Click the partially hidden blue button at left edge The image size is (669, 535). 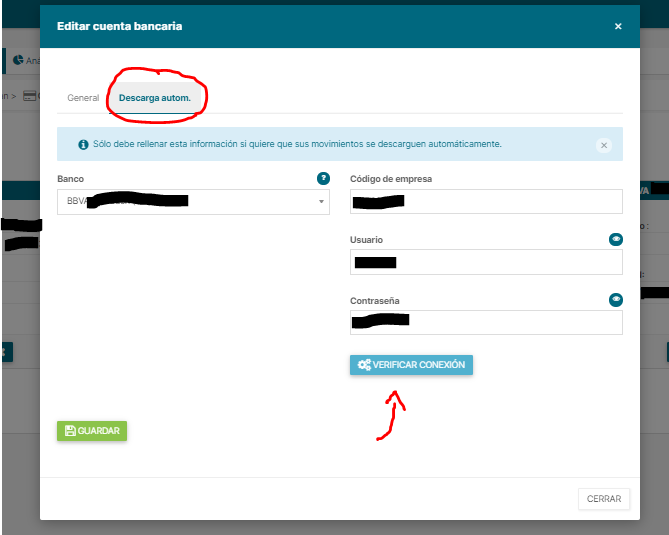pos(5,351)
